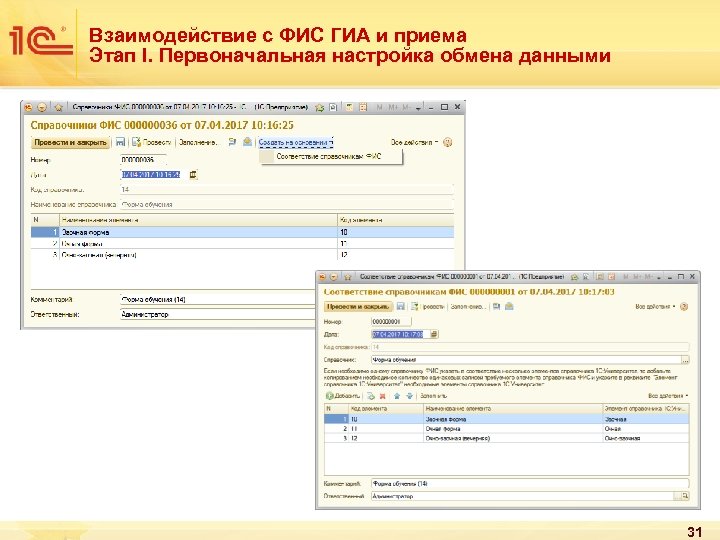Click the envelope icon in Справочники ФИС toolbar
Viewport: 720px width, 540px height.
pos(248,142)
